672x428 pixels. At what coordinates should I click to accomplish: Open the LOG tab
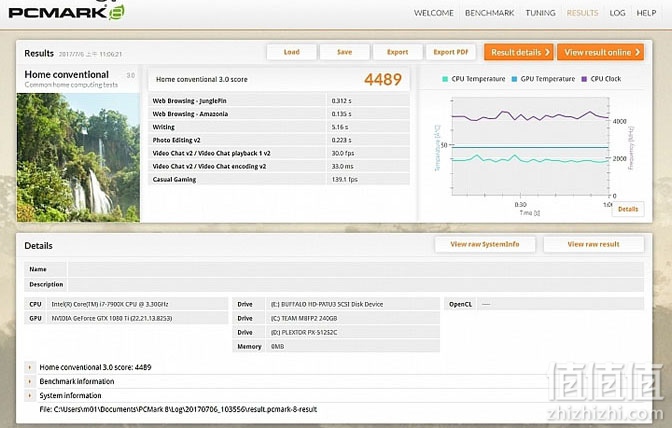[617, 13]
